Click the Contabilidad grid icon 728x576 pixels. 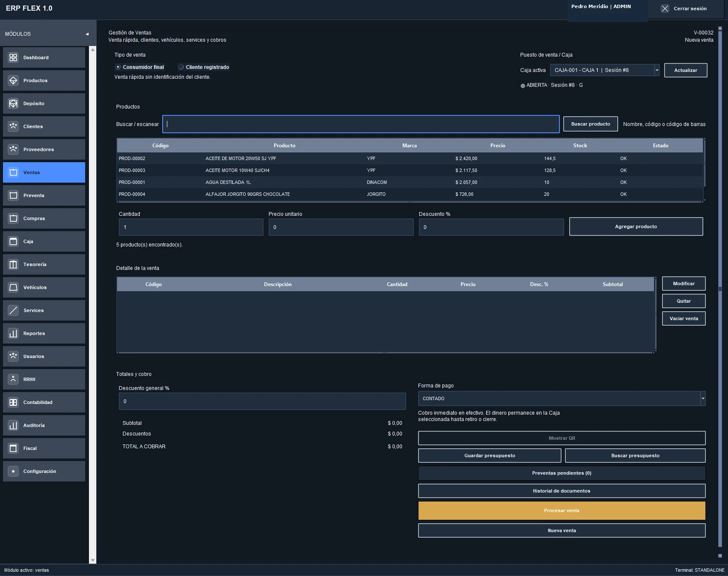click(x=13, y=402)
